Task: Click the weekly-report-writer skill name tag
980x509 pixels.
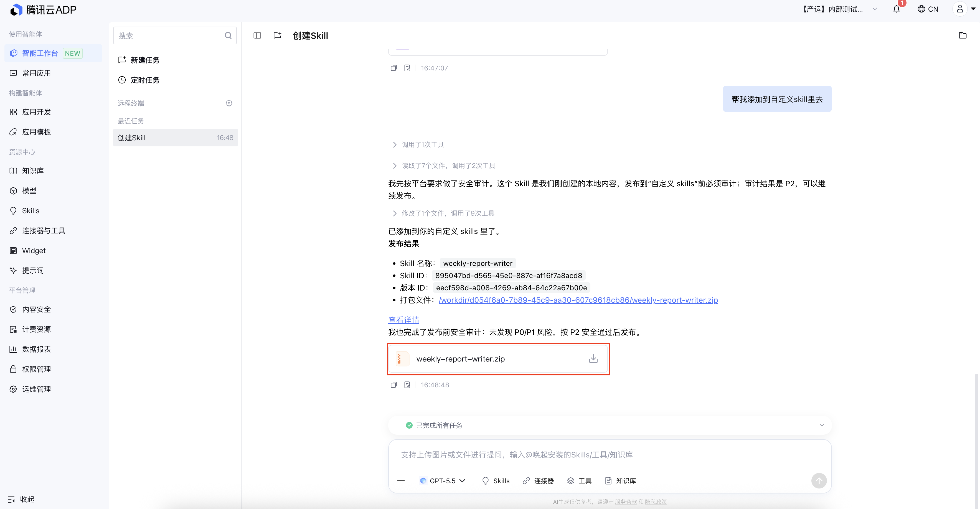Action: pos(478,263)
